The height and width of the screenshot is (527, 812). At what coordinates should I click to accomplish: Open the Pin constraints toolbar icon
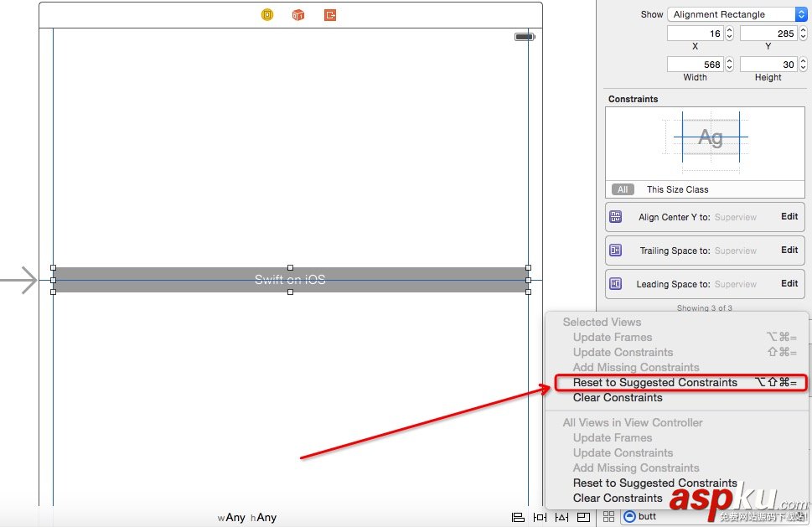point(540,517)
